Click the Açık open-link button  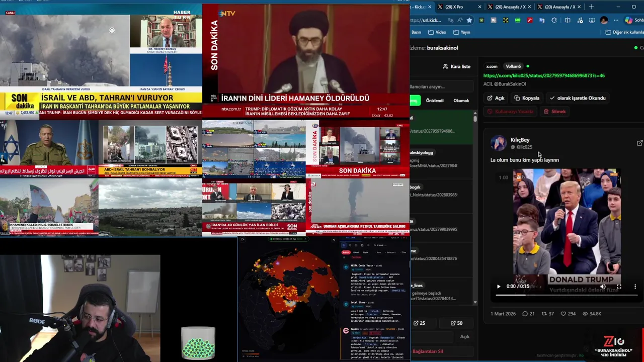496,98
